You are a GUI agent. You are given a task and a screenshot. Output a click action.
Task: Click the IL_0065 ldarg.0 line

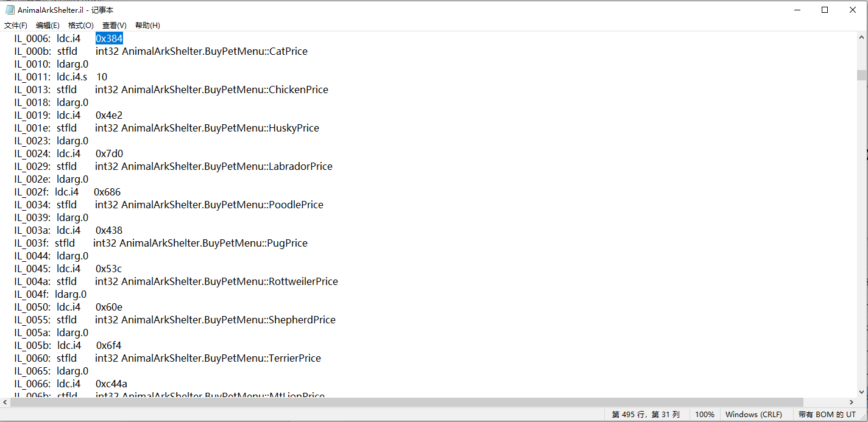(x=51, y=371)
